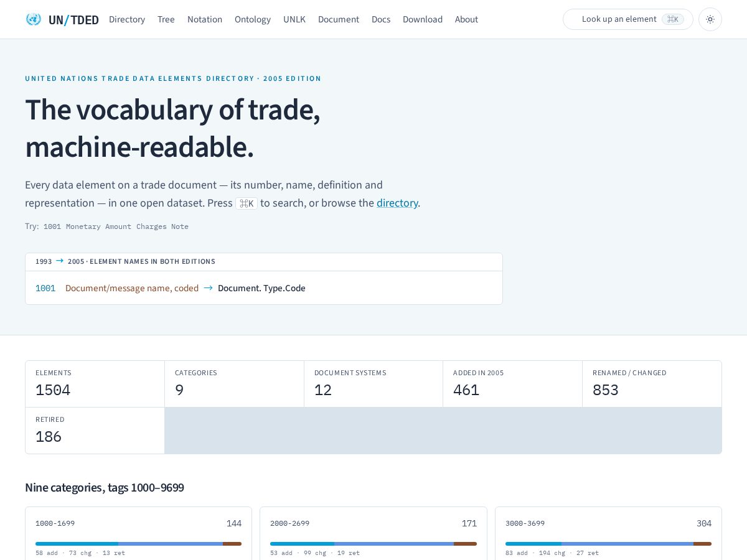Click the Nine categories, tags 1000–9699 heading
Image resolution: width=747 pixels, height=560 pixels.
pyautogui.click(x=105, y=487)
